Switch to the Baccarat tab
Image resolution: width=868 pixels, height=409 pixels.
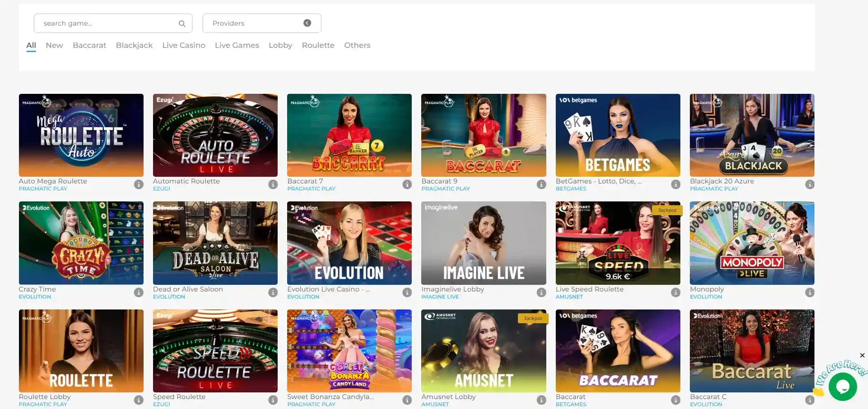pos(90,45)
